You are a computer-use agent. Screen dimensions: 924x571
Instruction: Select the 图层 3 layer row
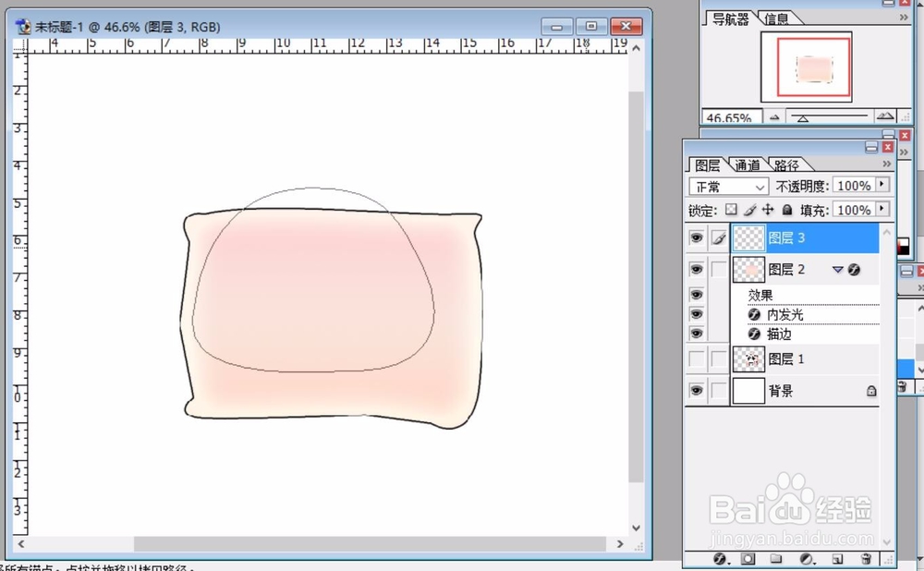pyautogui.click(x=805, y=238)
